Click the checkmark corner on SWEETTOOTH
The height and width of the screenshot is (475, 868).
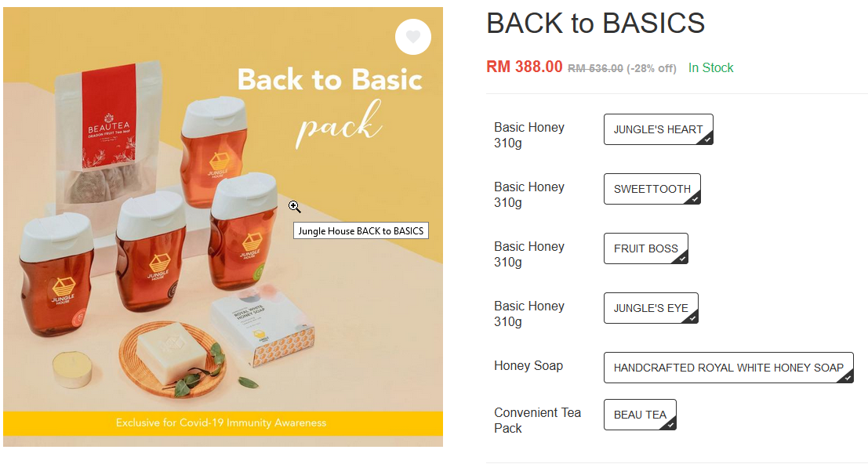pos(695,199)
